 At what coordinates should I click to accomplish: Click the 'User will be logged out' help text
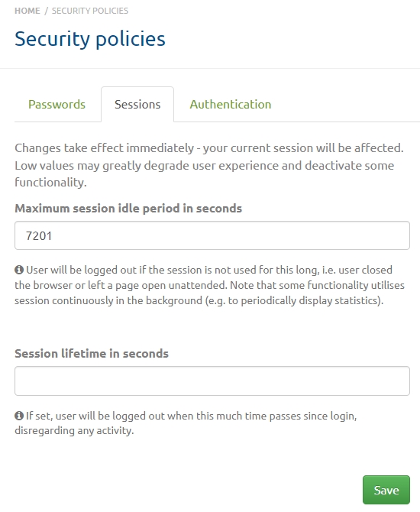(209, 285)
